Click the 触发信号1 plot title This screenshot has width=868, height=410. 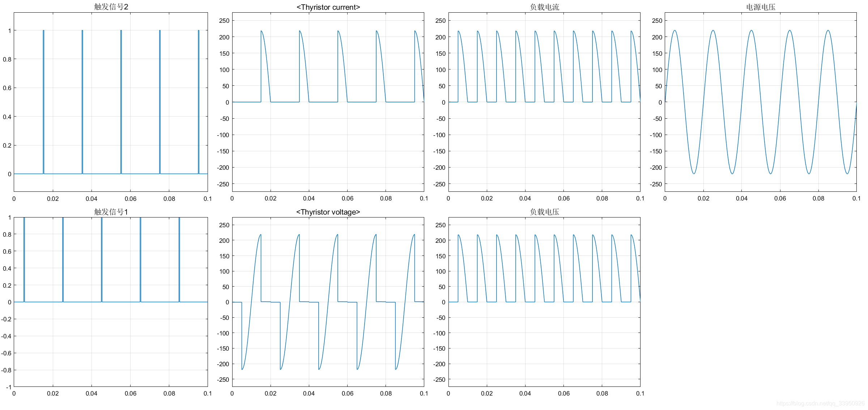(x=111, y=212)
